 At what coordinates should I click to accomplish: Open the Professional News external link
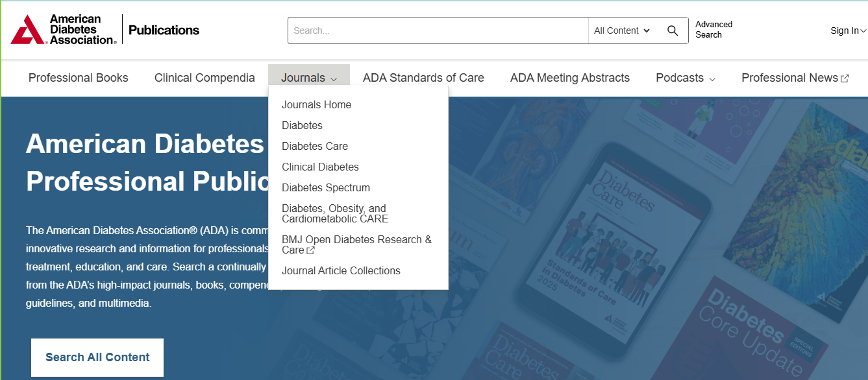click(x=795, y=78)
